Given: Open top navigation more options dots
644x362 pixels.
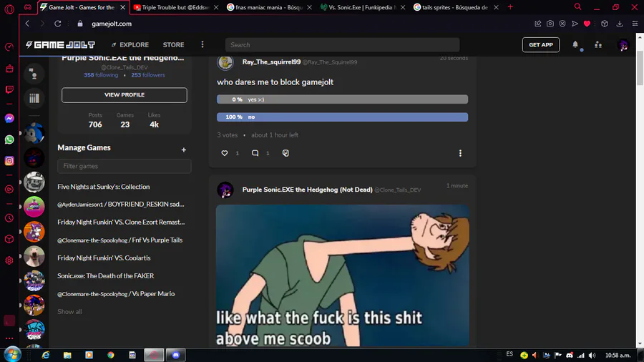Looking at the screenshot, I should click(x=202, y=44).
